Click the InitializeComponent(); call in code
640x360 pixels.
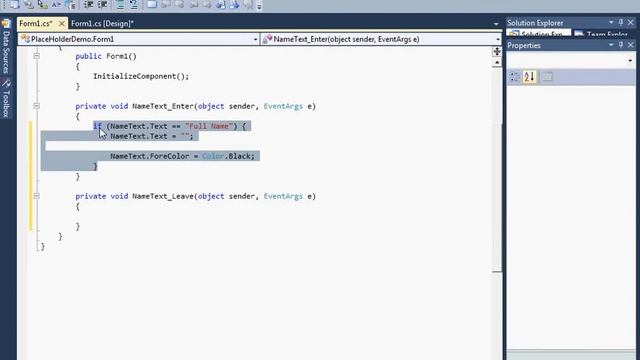[x=141, y=76]
